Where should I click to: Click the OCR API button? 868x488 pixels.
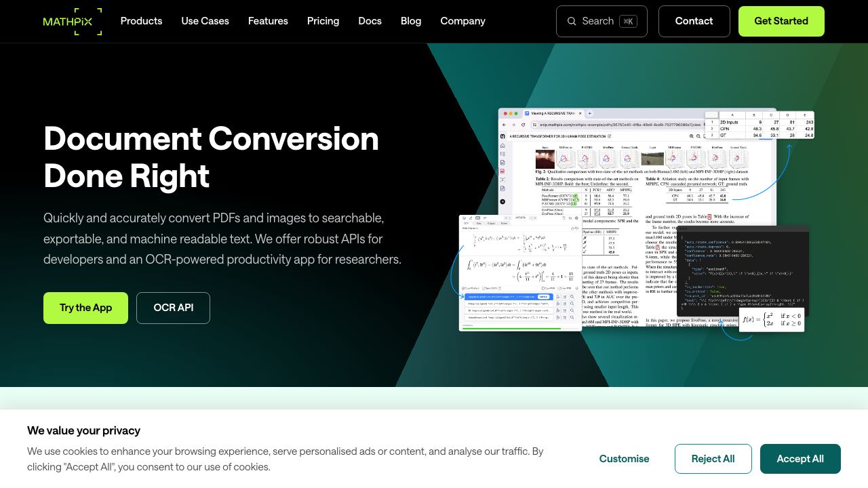tap(173, 308)
